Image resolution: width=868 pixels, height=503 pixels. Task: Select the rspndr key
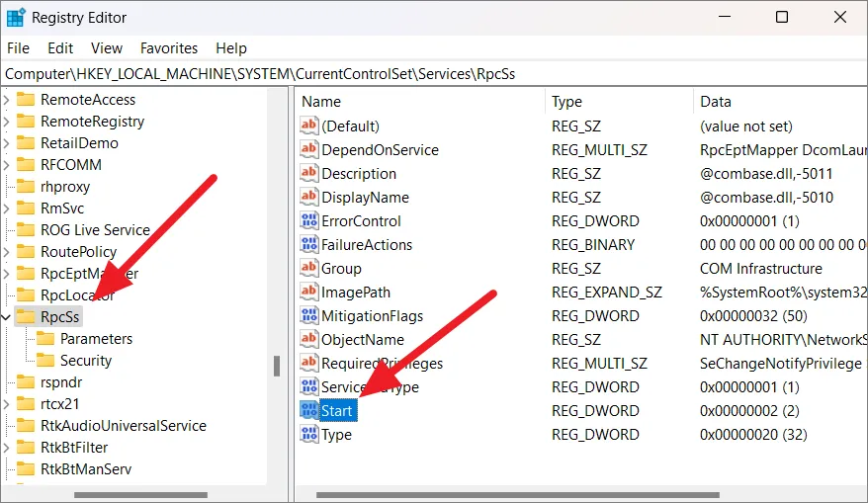(61, 381)
